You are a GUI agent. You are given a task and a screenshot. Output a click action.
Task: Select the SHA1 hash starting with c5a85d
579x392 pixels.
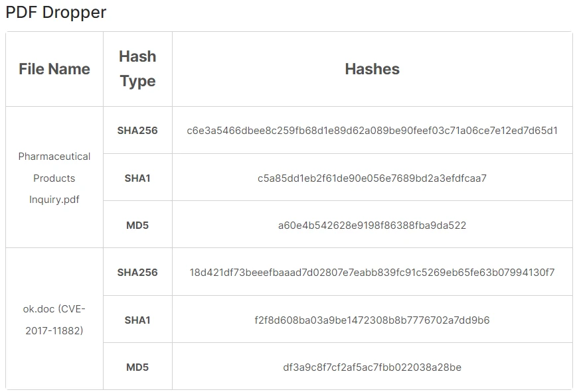point(372,178)
